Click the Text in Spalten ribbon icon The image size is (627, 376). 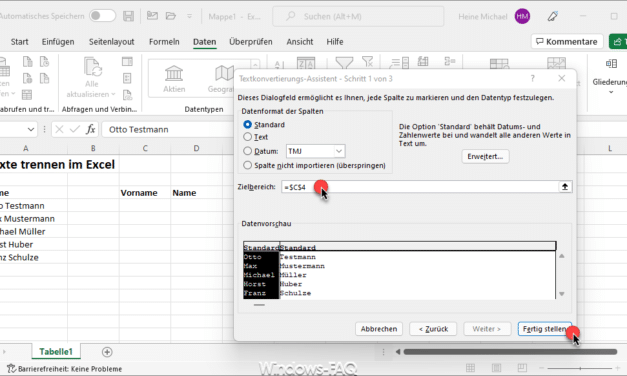399,63
